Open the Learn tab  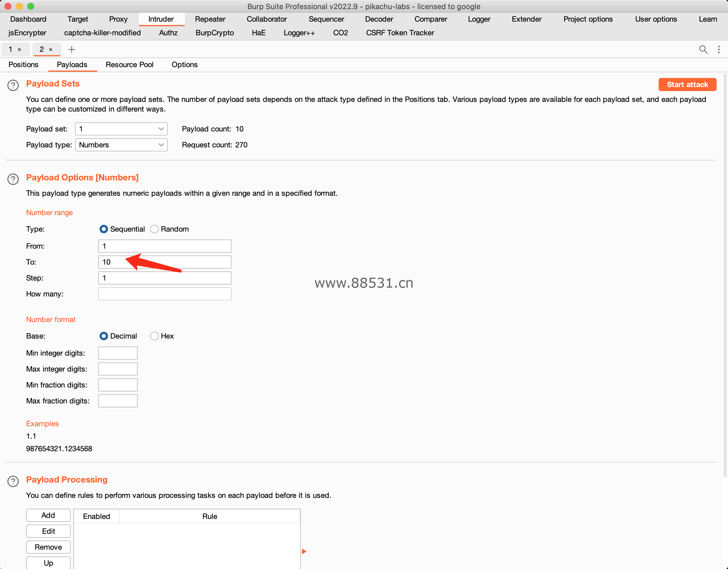(x=708, y=19)
